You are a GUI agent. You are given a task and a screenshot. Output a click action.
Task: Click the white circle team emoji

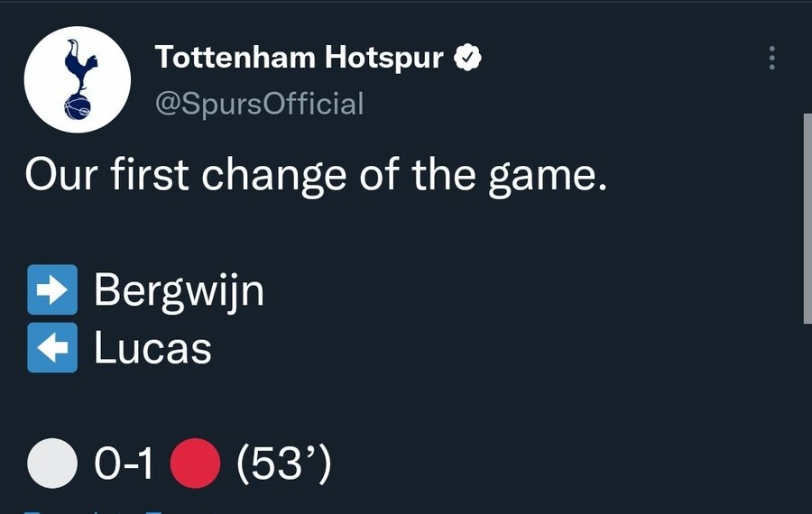(52, 464)
